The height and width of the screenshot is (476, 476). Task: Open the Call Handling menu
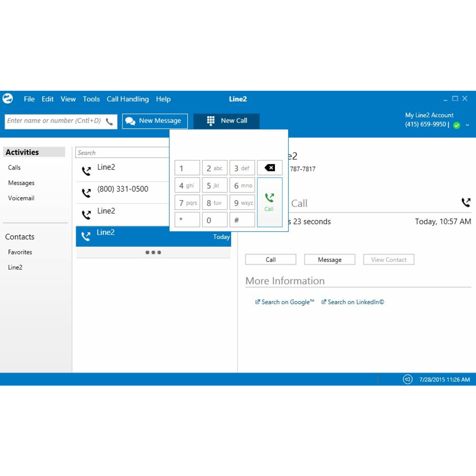click(128, 99)
